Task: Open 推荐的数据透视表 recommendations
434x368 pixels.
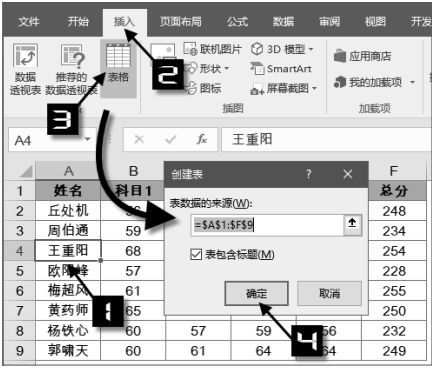Action: point(71,69)
